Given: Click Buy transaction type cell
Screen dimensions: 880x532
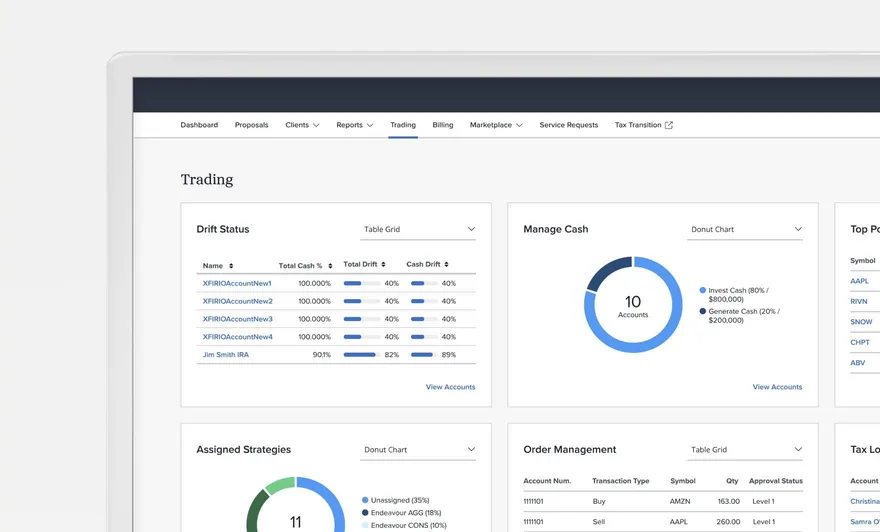Looking at the screenshot, I should [599, 501].
